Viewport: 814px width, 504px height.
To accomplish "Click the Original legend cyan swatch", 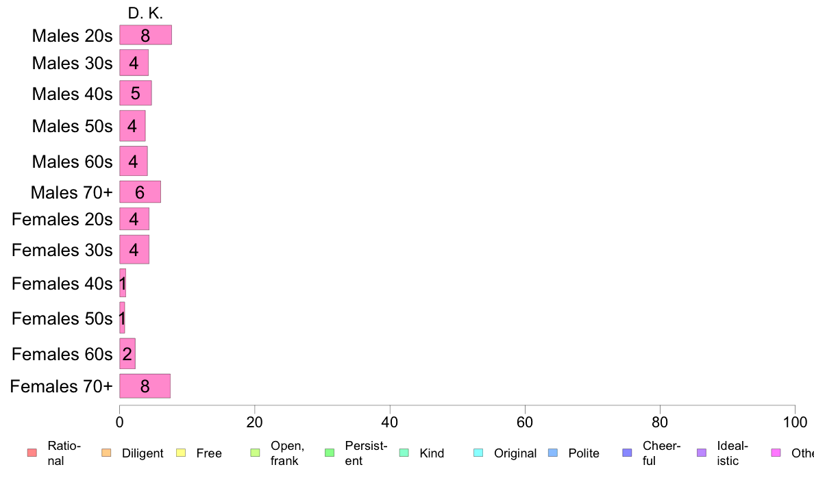I will (478, 453).
